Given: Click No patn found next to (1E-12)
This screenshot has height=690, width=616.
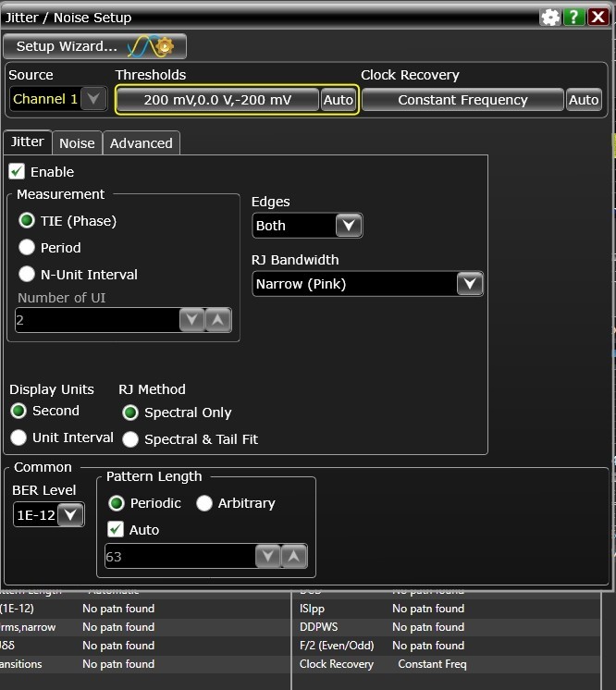Looking at the screenshot, I should coord(118,609).
